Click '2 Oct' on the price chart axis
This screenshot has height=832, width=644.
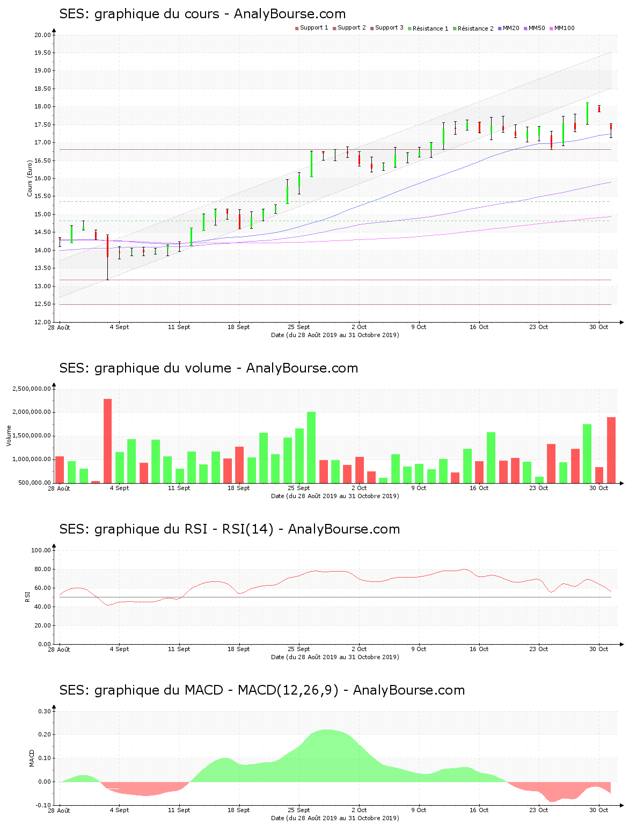[x=359, y=327]
